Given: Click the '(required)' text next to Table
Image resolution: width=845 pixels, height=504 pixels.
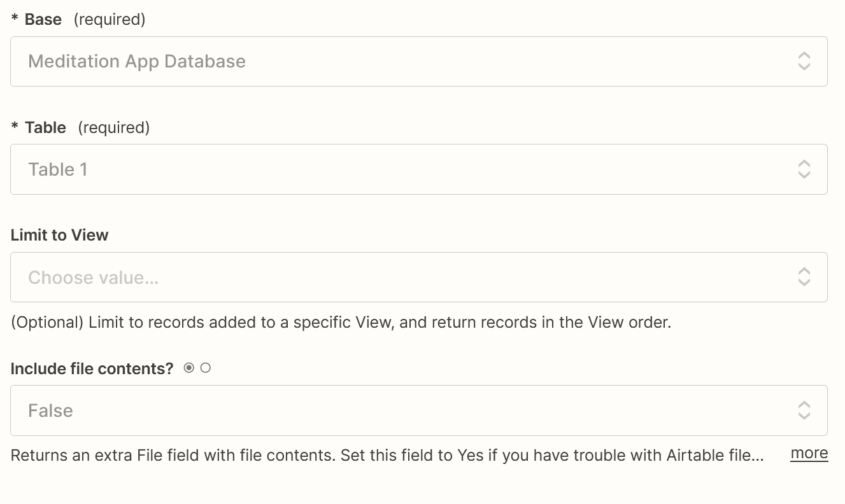Looking at the screenshot, I should click(x=114, y=128).
